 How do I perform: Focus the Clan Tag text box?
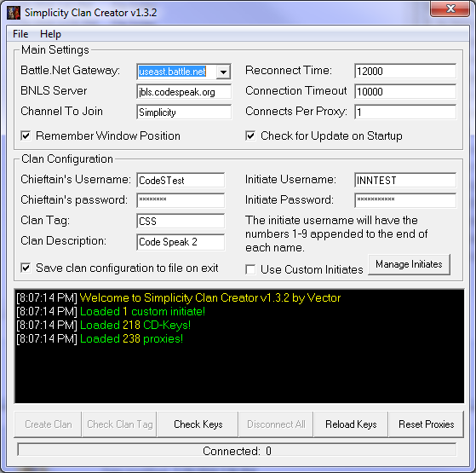[181, 221]
